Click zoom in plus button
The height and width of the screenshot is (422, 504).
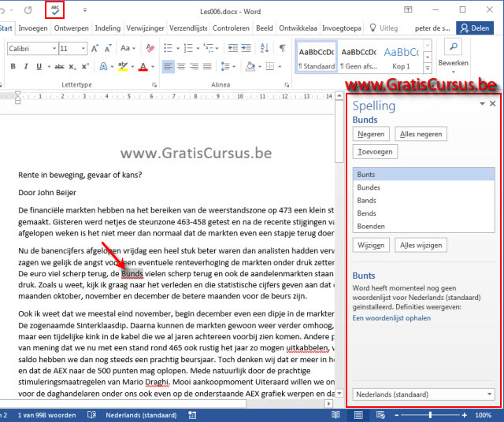click(x=464, y=415)
